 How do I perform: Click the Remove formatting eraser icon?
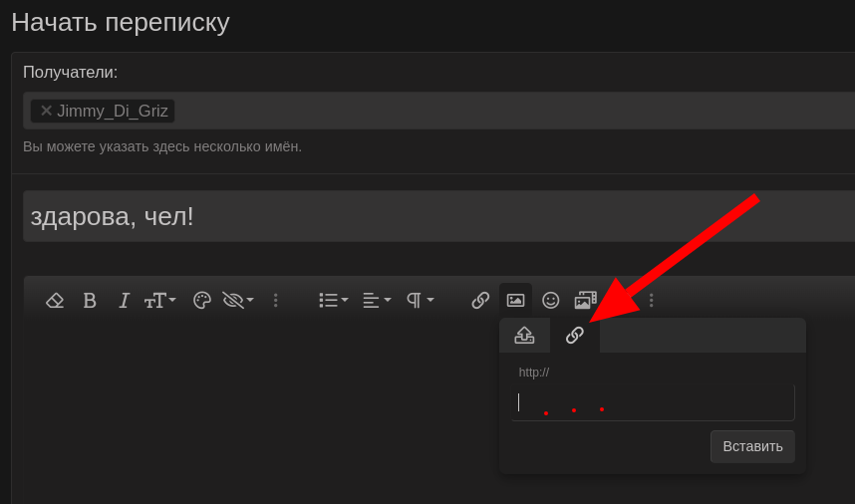click(55, 300)
